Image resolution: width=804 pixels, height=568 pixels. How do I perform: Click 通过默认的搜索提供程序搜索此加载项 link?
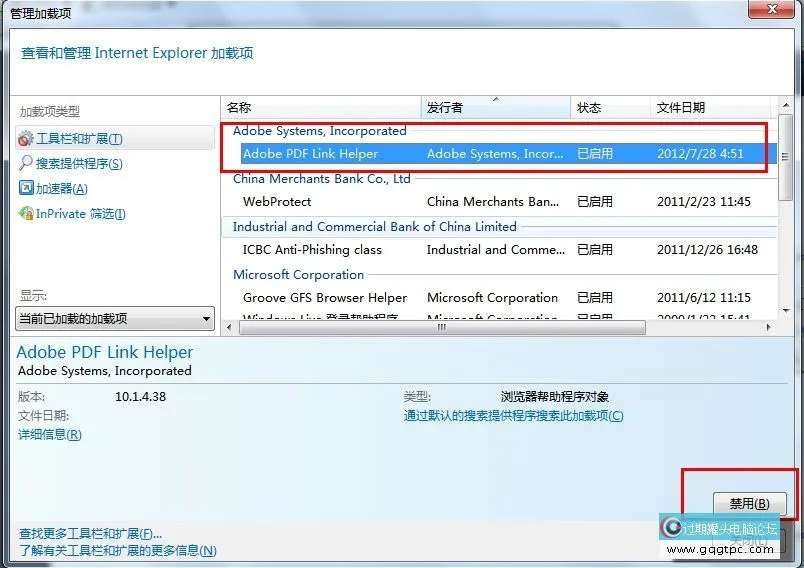pos(513,416)
